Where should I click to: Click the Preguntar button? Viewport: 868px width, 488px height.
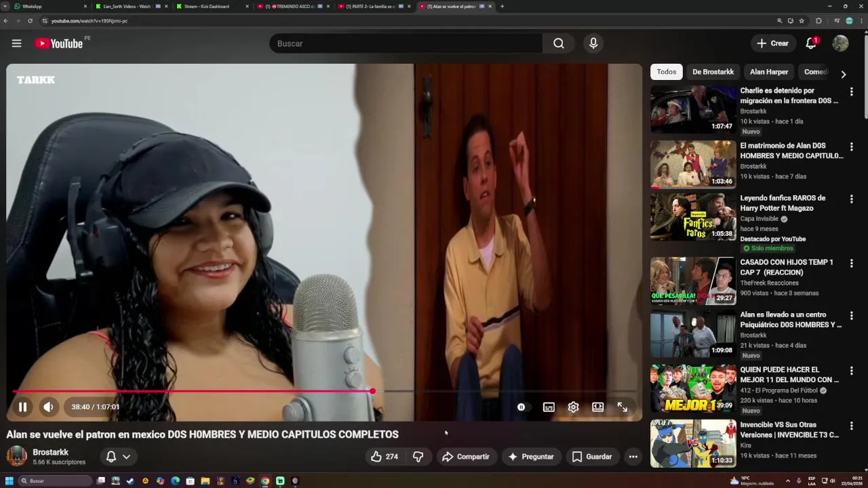click(531, 457)
